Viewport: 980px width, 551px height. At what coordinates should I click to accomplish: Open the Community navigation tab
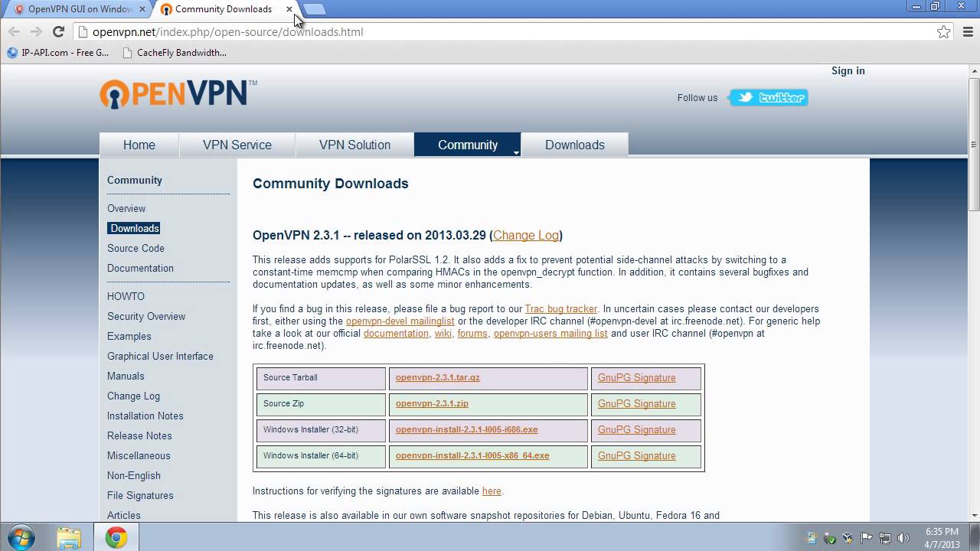[468, 145]
